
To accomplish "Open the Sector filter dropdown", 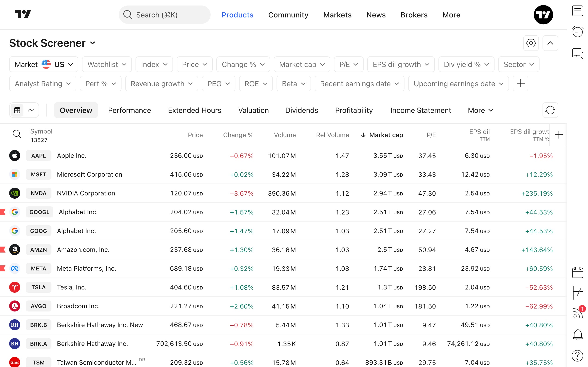I will pyautogui.click(x=518, y=64).
